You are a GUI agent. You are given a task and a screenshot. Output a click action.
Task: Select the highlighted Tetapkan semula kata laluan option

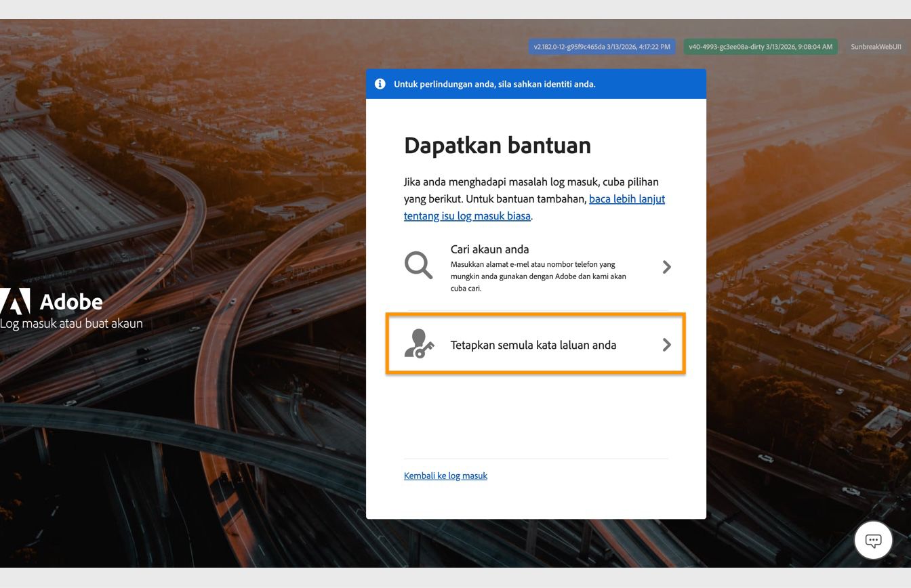pos(534,344)
